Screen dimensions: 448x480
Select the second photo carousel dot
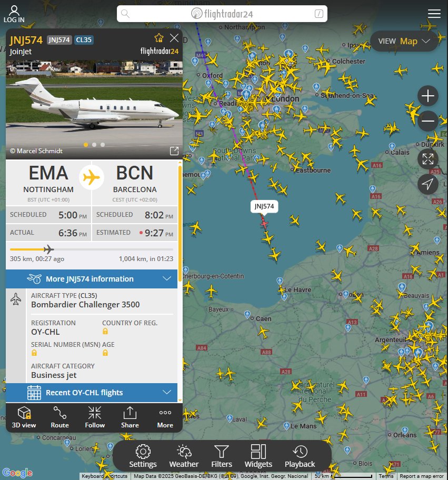coord(94,145)
